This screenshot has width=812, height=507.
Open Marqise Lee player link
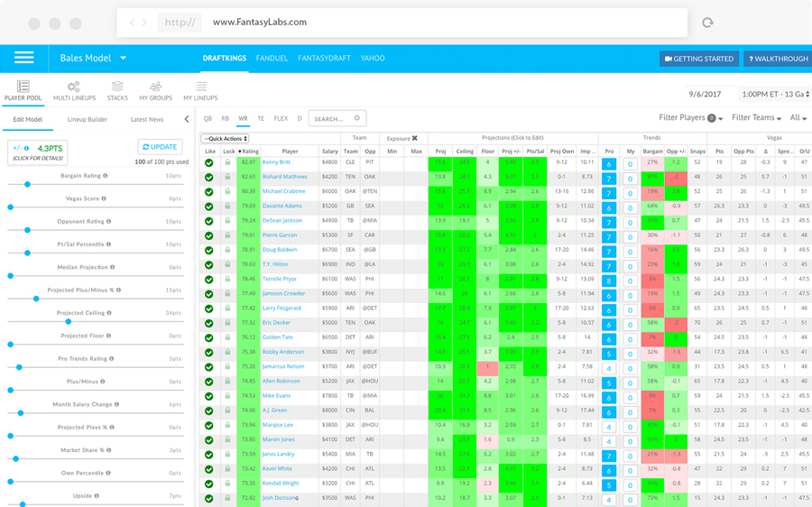278,425
